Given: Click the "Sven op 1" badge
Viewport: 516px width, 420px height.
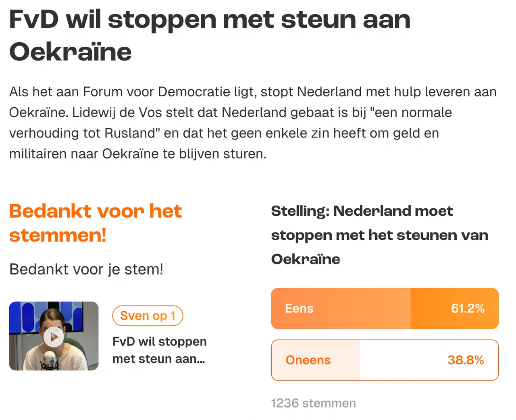Looking at the screenshot, I should tap(148, 316).
